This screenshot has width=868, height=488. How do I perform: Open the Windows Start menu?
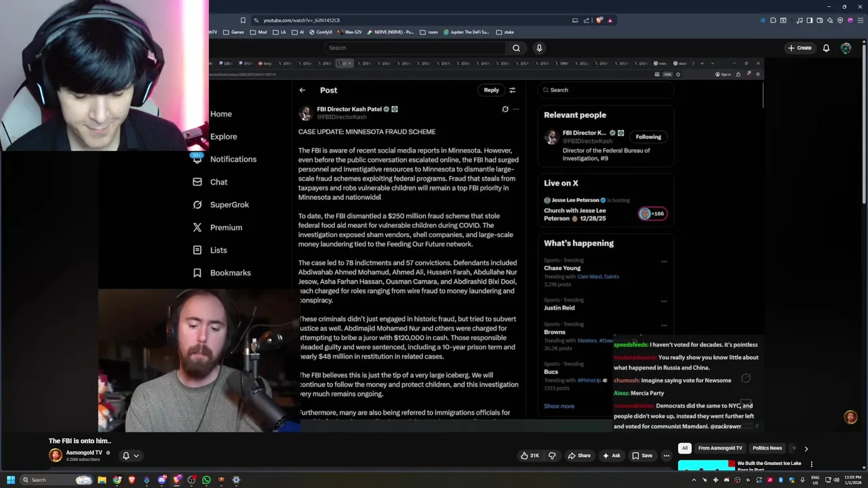click(10, 480)
